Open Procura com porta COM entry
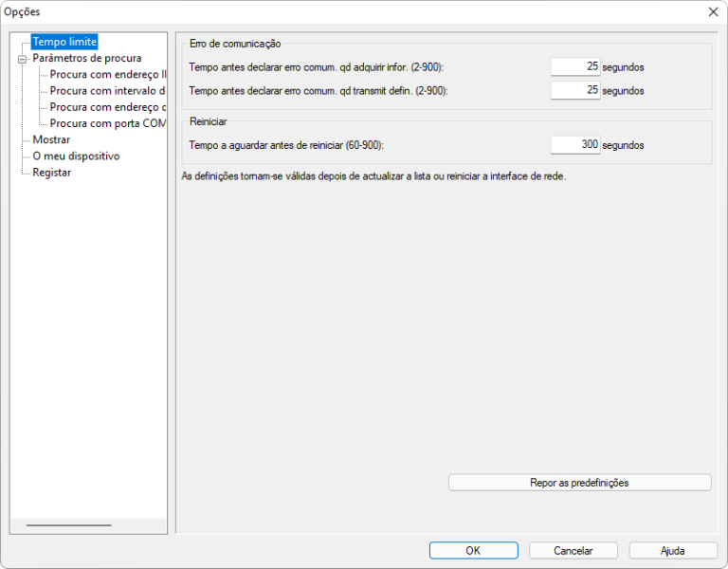This screenshot has height=569, width=728. pos(107,123)
